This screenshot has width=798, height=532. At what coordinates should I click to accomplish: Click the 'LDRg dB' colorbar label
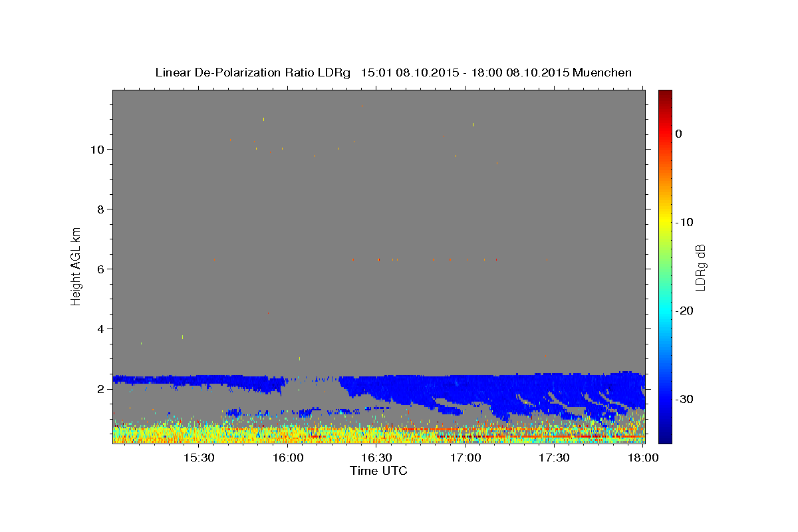(700, 267)
